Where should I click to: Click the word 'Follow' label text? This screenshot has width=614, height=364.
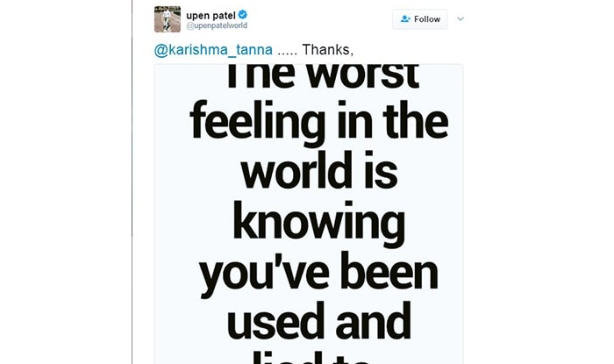pos(427,18)
